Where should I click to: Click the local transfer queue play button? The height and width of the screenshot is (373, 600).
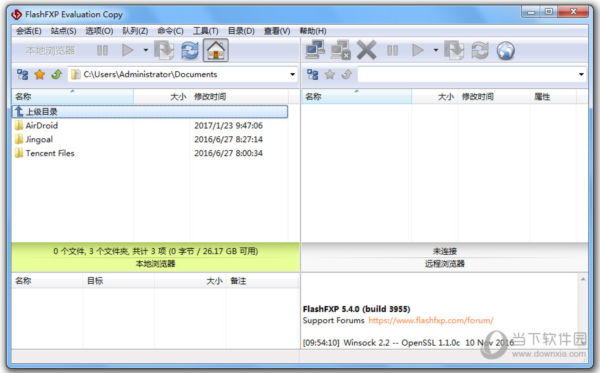click(x=127, y=50)
